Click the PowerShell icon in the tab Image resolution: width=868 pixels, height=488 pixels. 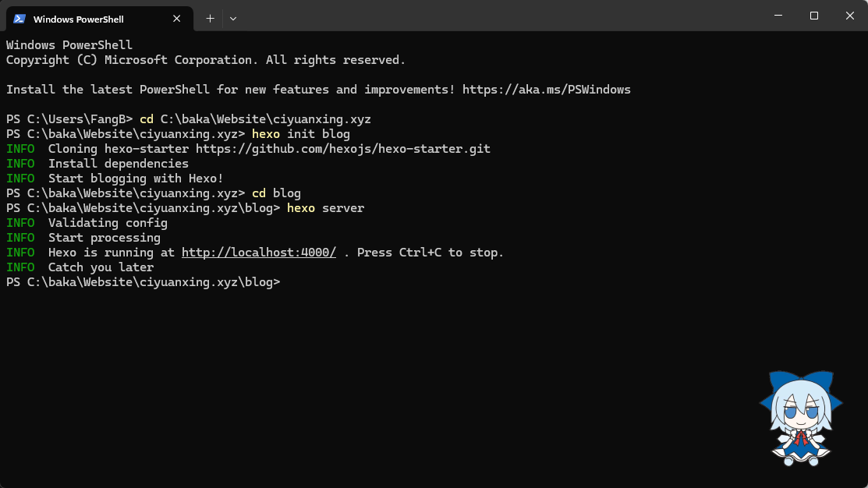(x=19, y=19)
